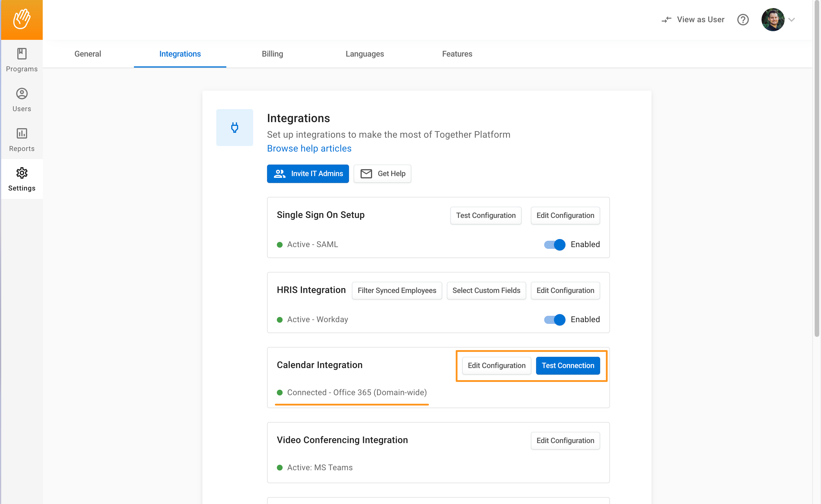Screen dimensions: 821x504
Task: Click the help question mark icon
Action: (x=743, y=20)
